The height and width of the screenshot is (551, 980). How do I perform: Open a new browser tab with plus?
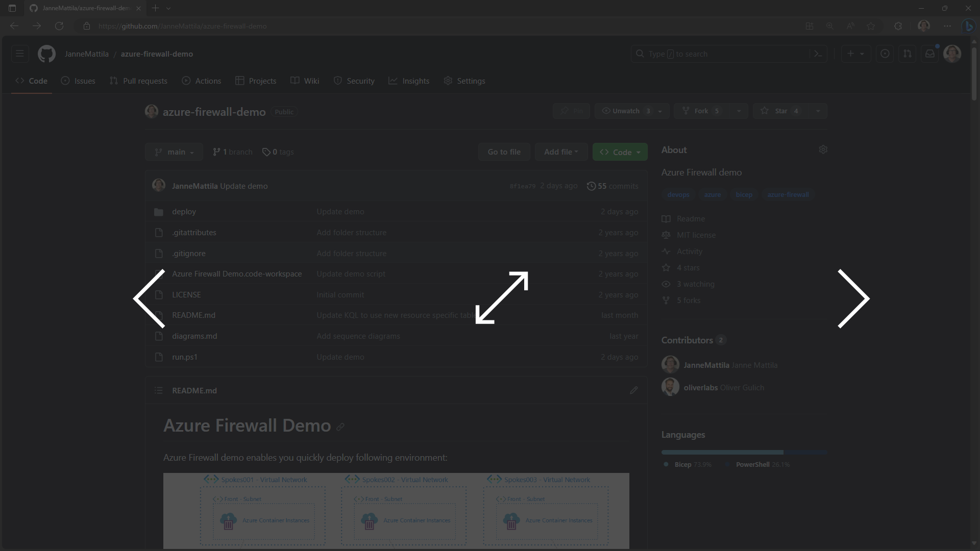[x=155, y=8]
